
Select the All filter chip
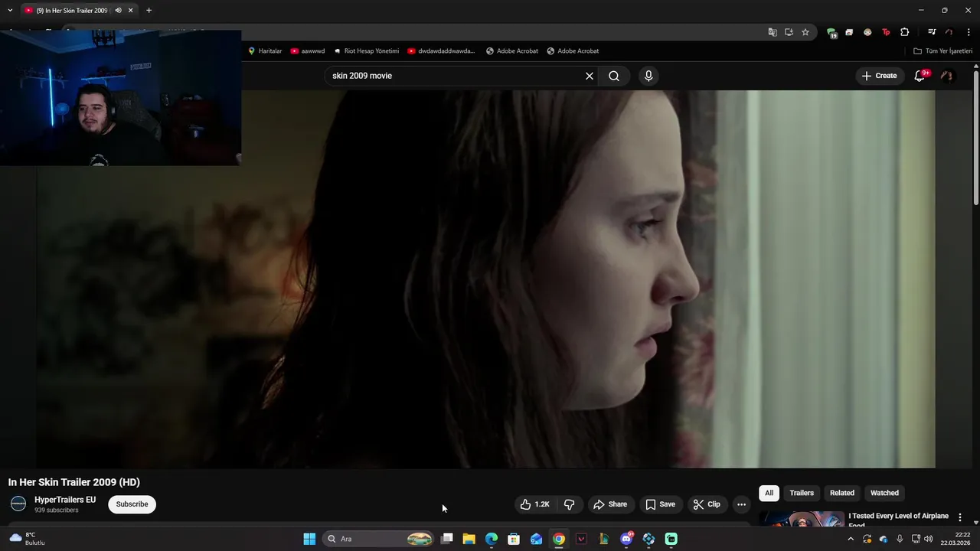point(769,493)
